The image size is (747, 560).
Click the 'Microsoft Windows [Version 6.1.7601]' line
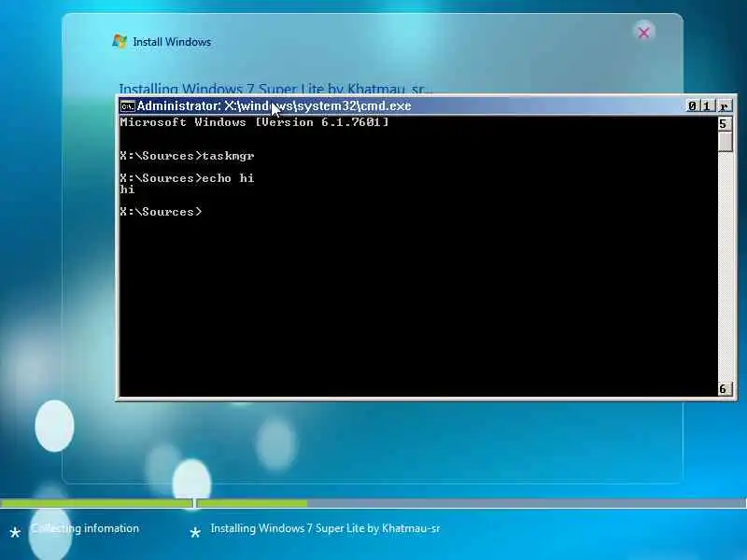254,122
